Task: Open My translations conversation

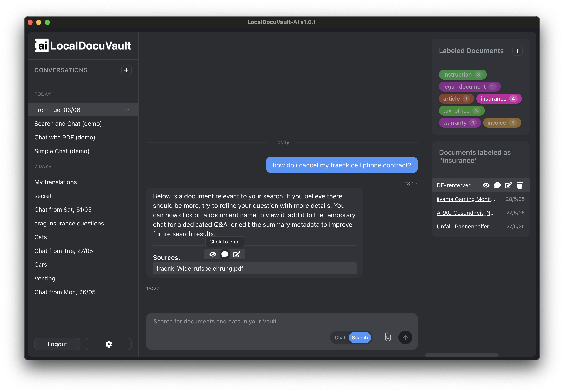Action: (x=83, y=182)
